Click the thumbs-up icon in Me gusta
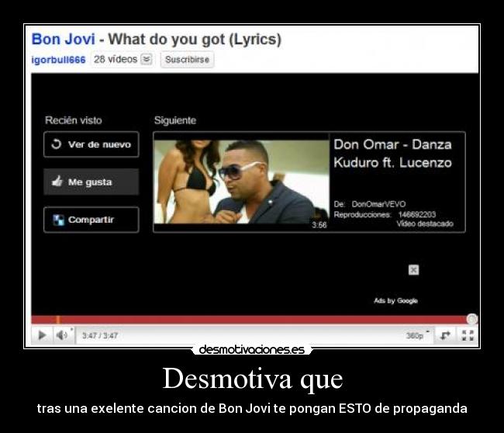 (x=57, y=182)
